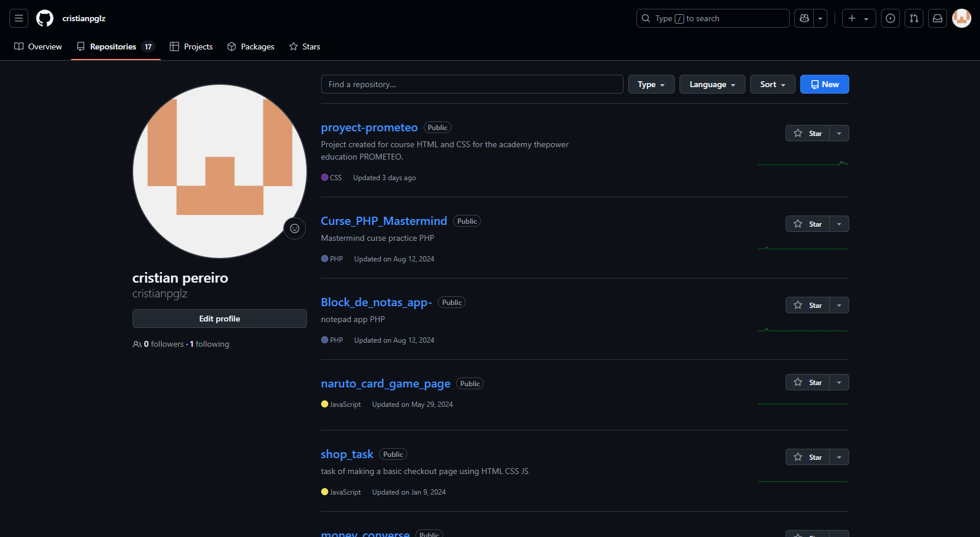Switch to the Overview tab
This screenshot has height=537, width=980.
click(38, 47)
